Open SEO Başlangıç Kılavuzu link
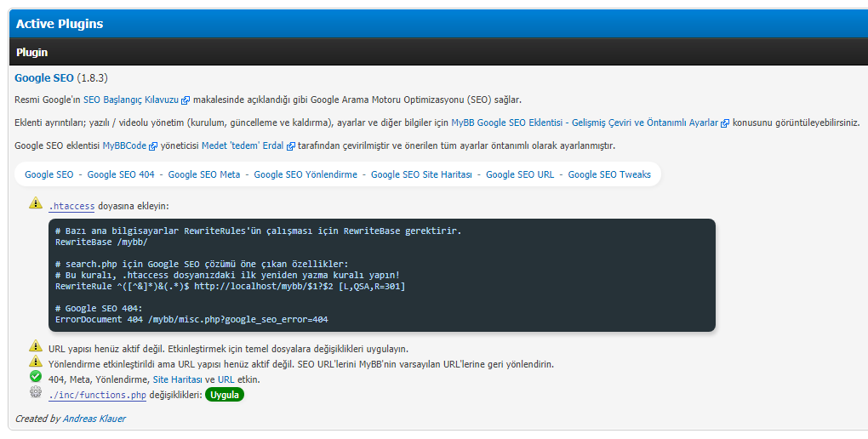Screen dimensions: 868x439 (131, 100)
